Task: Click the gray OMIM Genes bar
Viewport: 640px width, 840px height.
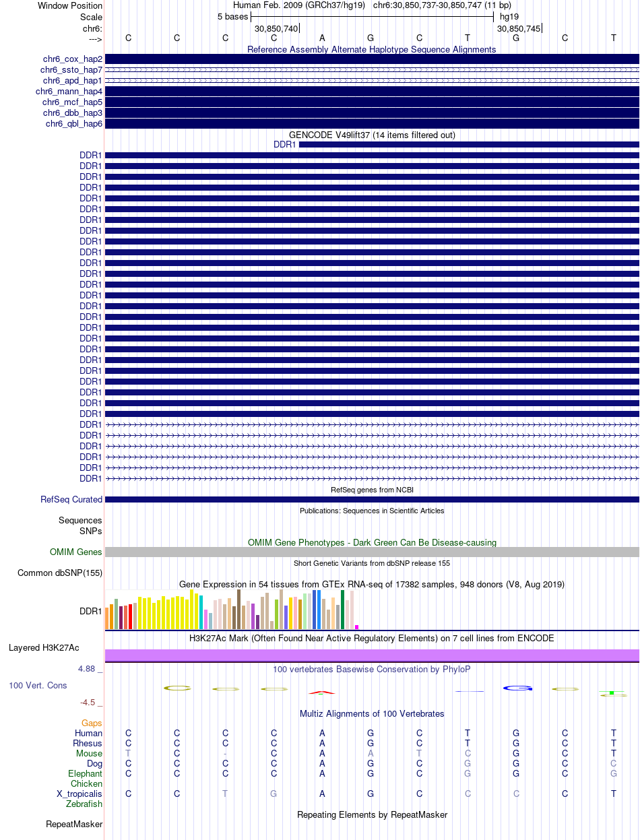Action: 372,552
